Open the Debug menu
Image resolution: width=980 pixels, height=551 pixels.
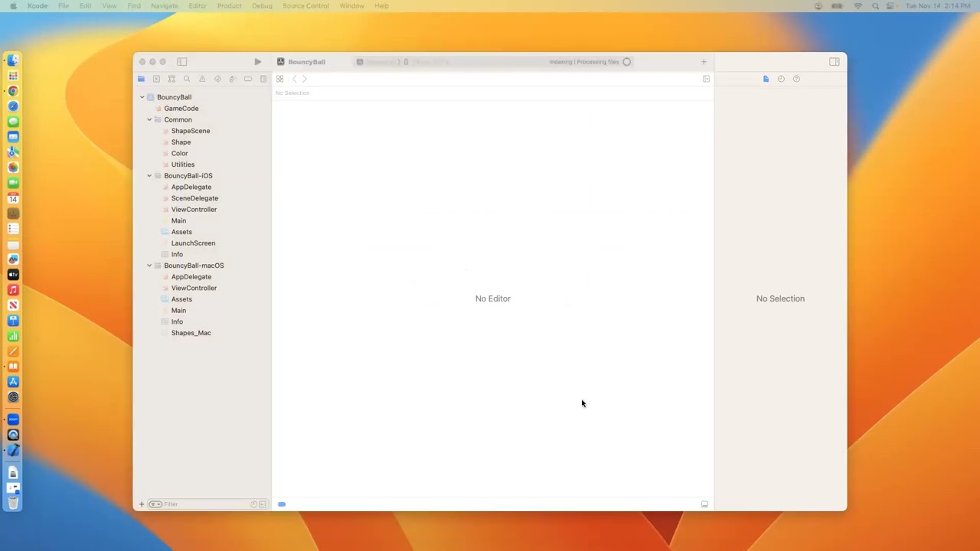[x=262, y=6]
